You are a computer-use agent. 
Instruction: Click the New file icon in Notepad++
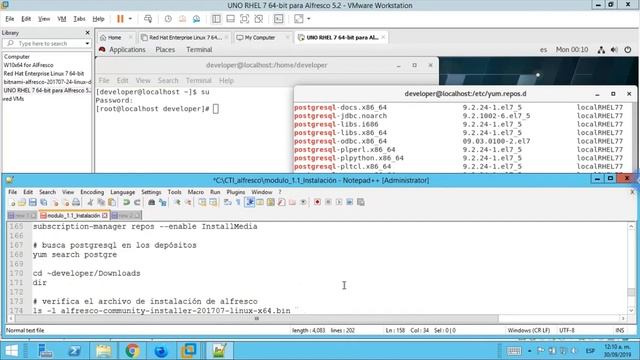[x=12, y=202]
